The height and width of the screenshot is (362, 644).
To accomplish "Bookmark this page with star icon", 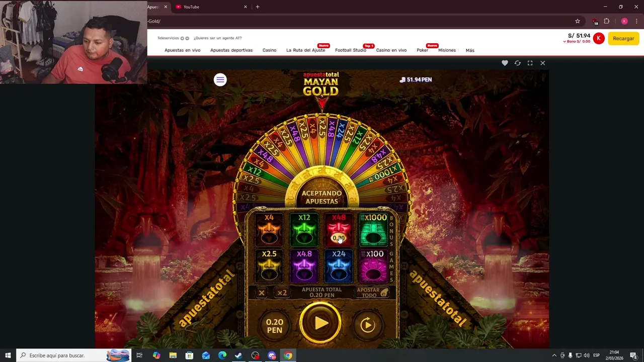I will click(x=578, y=21).
